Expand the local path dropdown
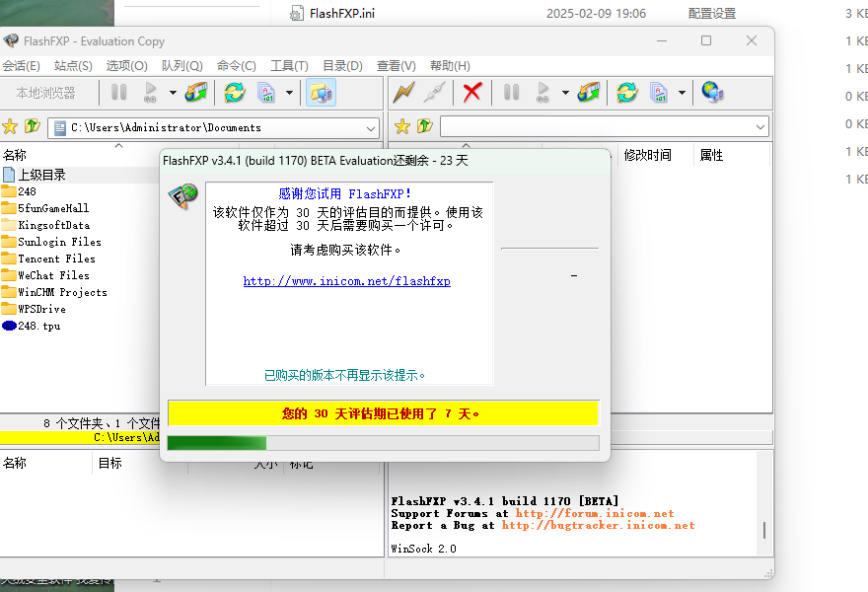Image resolution: width=868 pixels, height=592 pixels. pos(370,128)
